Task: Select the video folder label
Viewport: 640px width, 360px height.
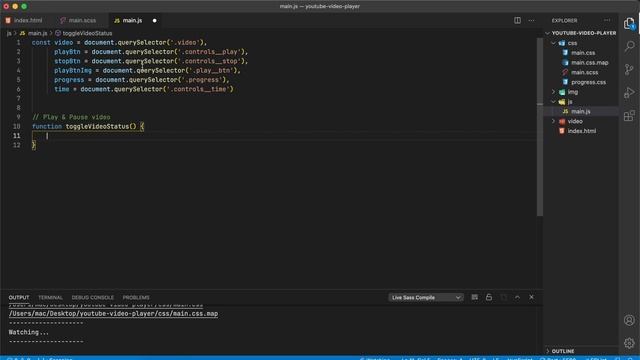Action: pyautogui.click(x=575, y=121)
